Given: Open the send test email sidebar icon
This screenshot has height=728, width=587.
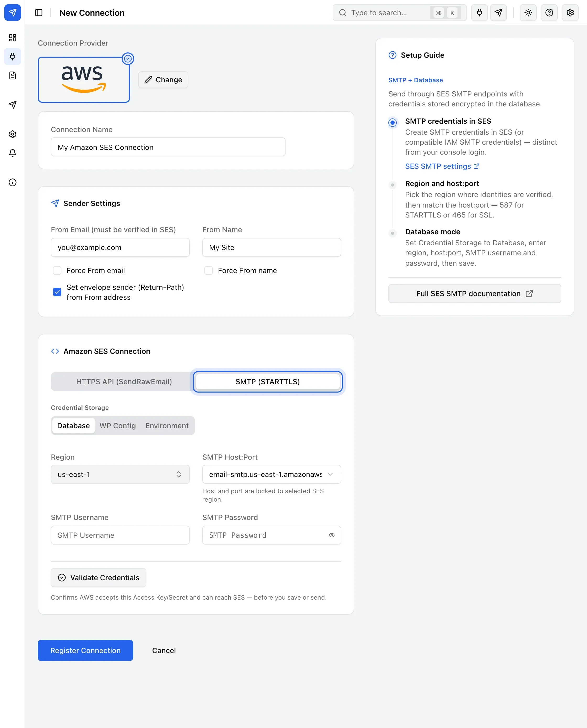Looking at the screenshot, I should [13, 105].
